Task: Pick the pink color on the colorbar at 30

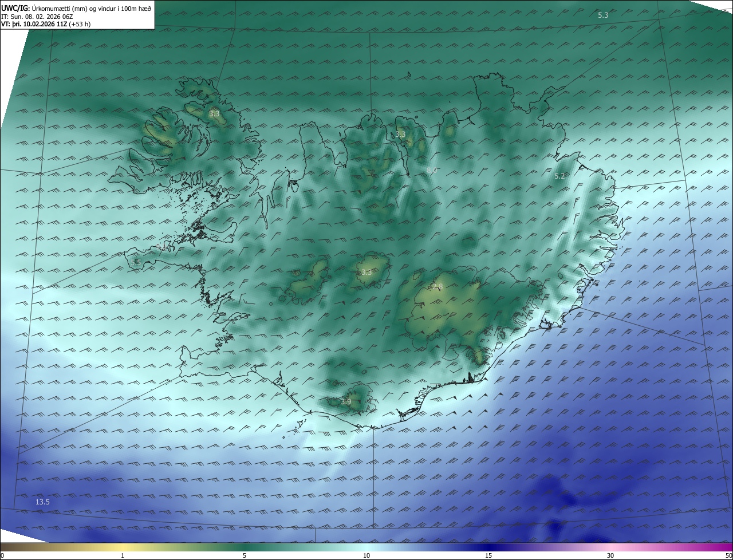Action: tap(610, 547)
